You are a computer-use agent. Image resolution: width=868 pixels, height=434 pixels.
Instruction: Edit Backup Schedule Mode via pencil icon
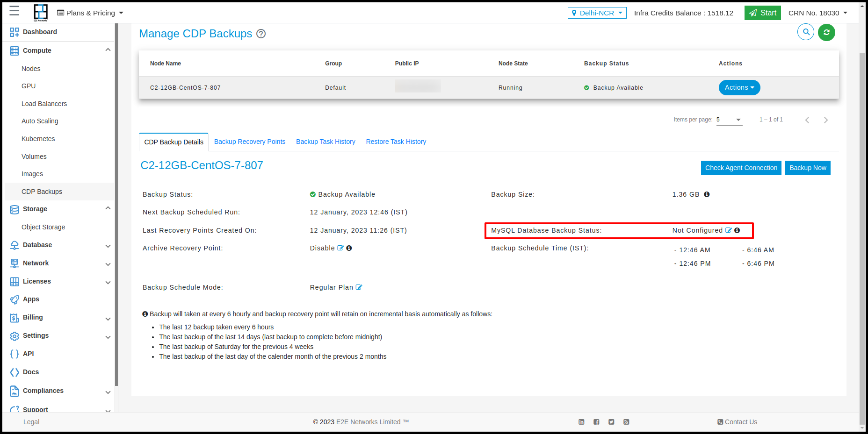pyautogui.click(x=359, y=287)
